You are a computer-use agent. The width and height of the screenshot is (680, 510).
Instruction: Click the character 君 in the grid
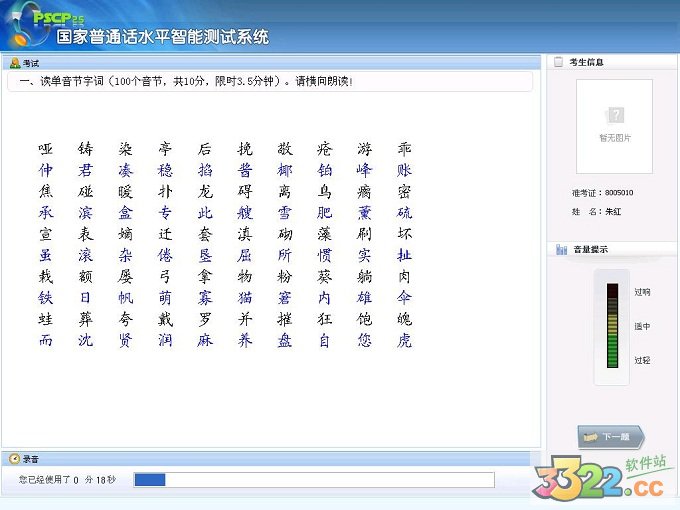(x=85, y=170)
